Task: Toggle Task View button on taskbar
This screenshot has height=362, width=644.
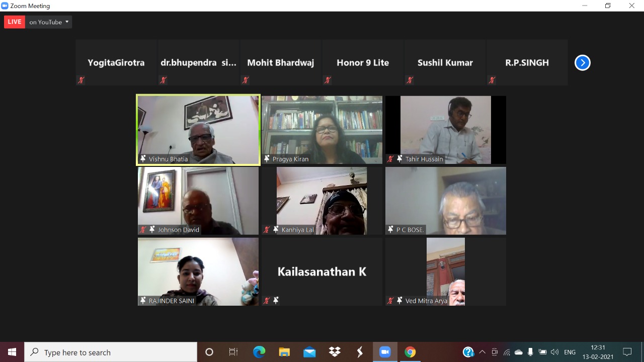Action: coord(233,352)
